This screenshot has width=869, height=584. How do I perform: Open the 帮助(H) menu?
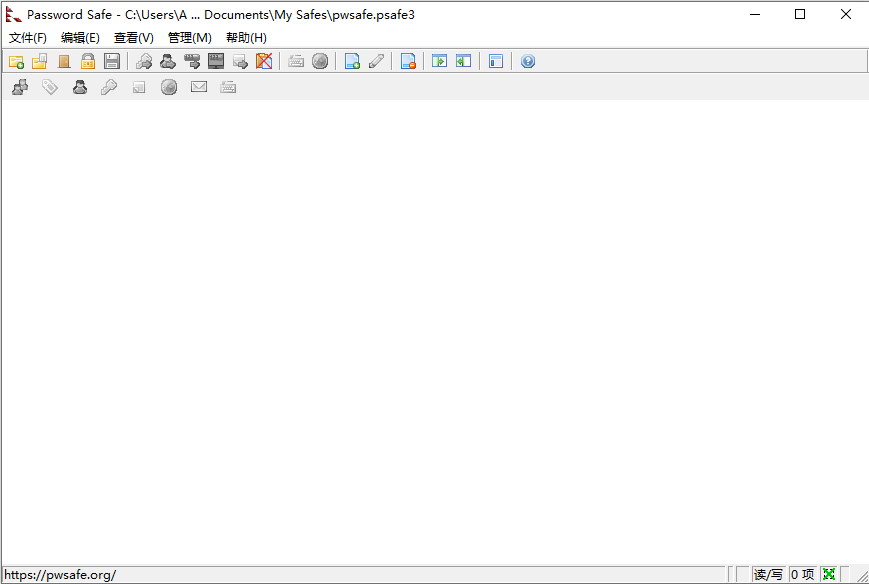point(246,38)
